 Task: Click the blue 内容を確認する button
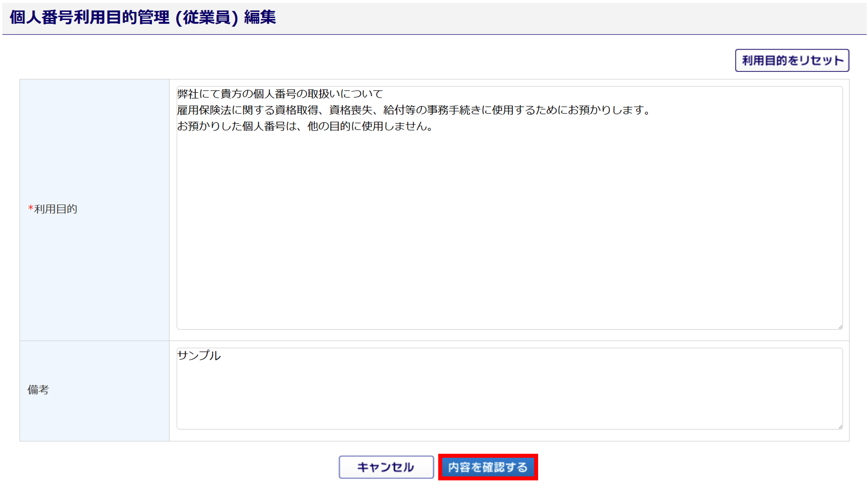488,467
